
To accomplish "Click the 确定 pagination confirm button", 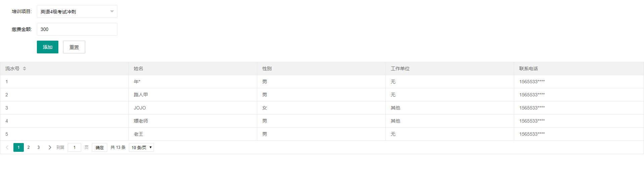I will (x=100, y=147).
